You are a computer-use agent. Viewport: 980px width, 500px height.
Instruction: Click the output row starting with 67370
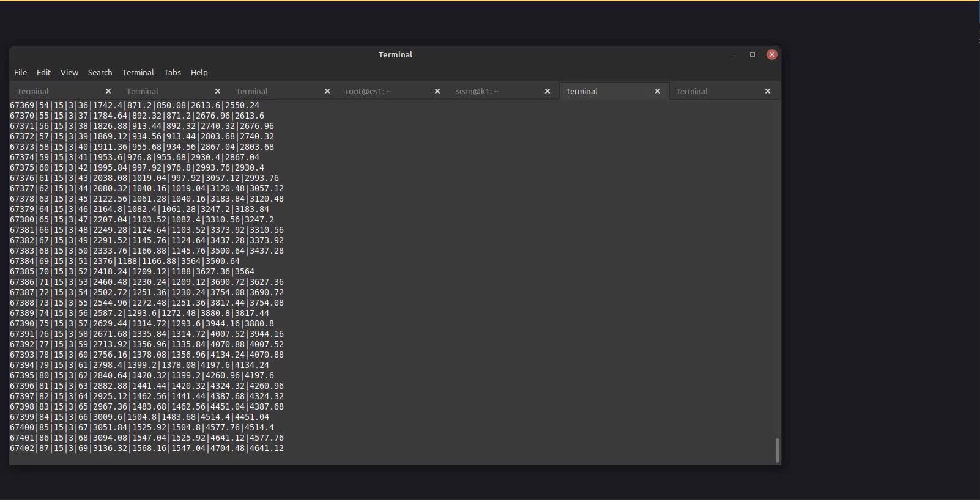137,116
